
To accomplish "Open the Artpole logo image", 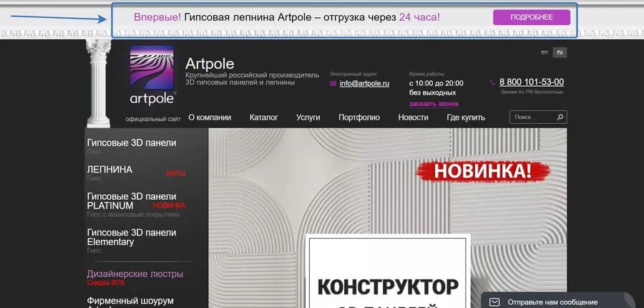I will 152,75.
